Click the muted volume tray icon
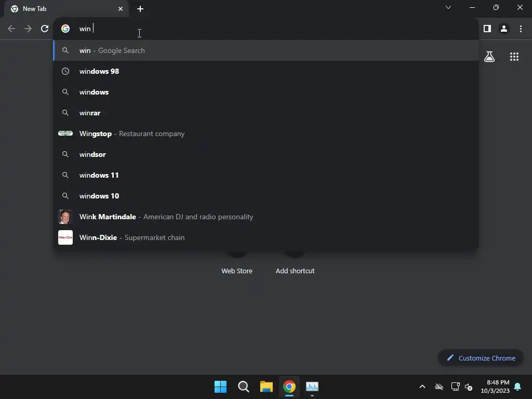 (469, 387)
